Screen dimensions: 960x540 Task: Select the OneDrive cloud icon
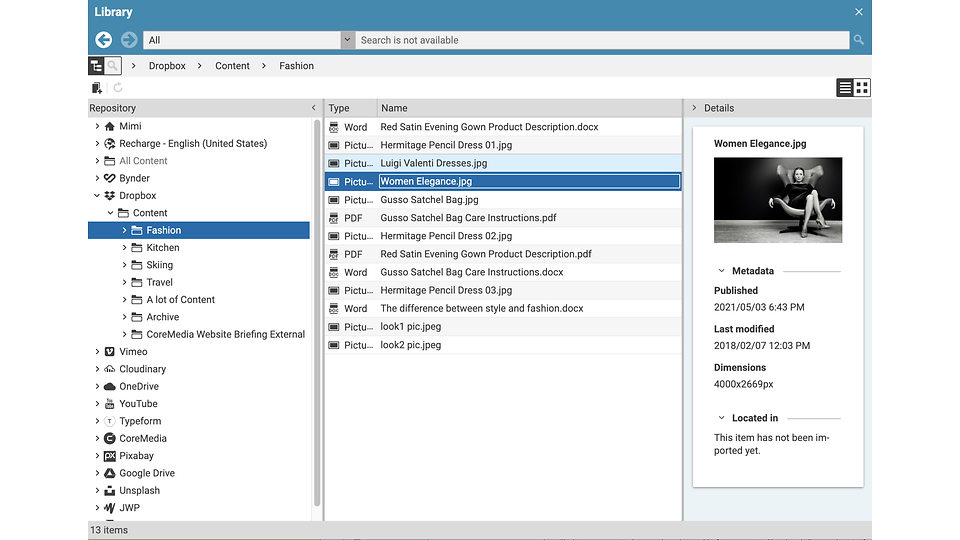tap(110, 386)
